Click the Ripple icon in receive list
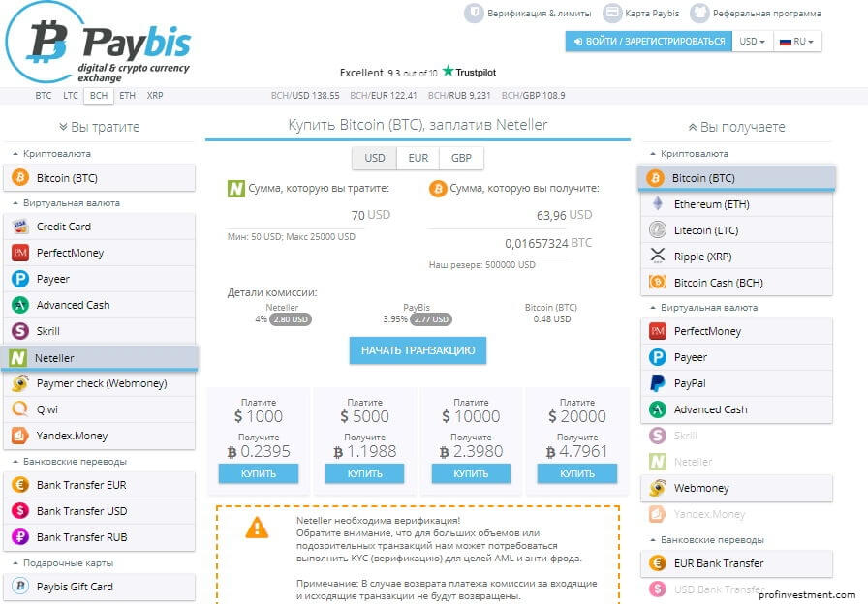 point(658,256)
